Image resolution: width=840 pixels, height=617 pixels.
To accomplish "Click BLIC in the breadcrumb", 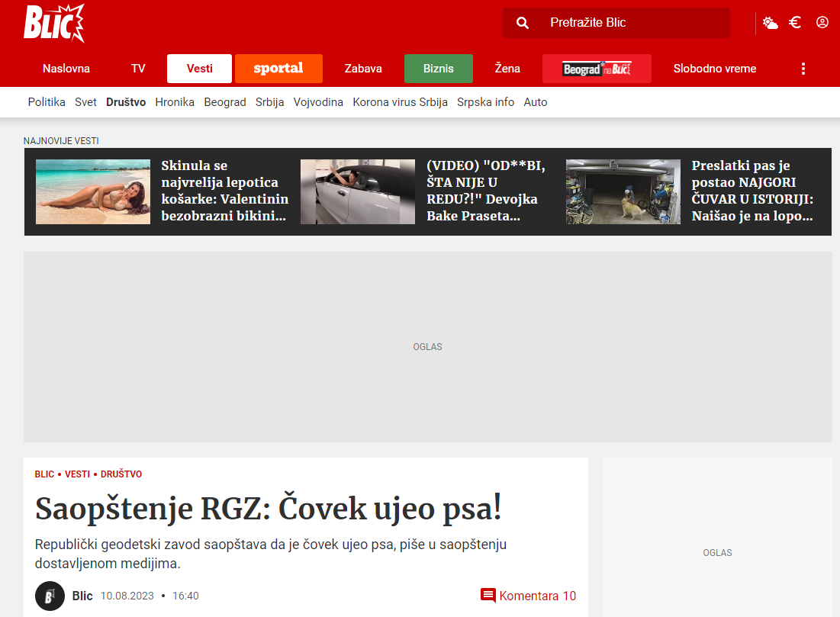I will (x=44, y=474).
